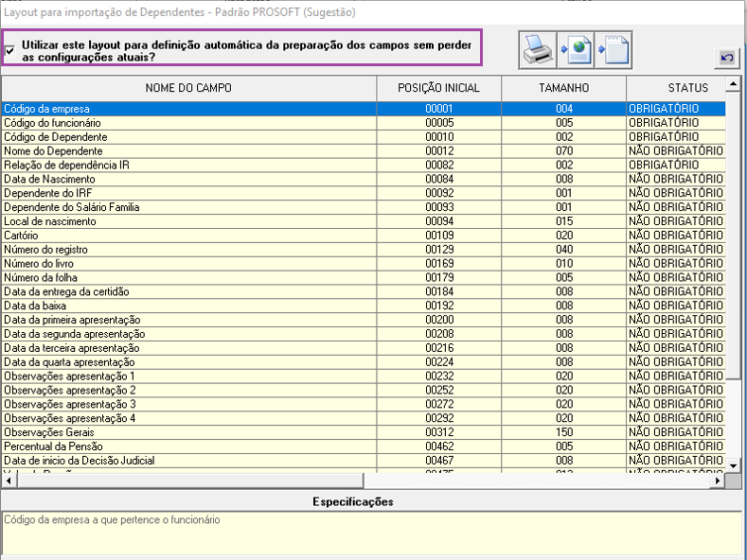This screenshot has height=560, width=747.
Task: Select row 'Dependente do Salário Família'
Action: coord(364,207)
